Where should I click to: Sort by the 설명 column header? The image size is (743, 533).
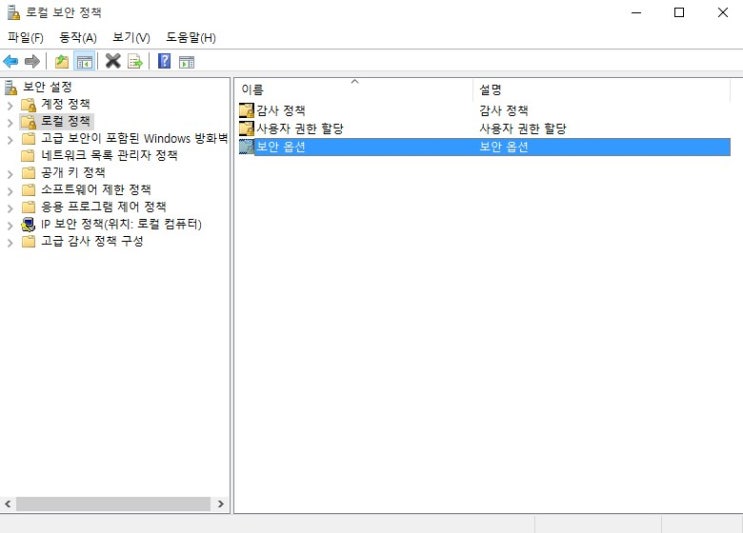pyautogui.click(x=601, y=89)
